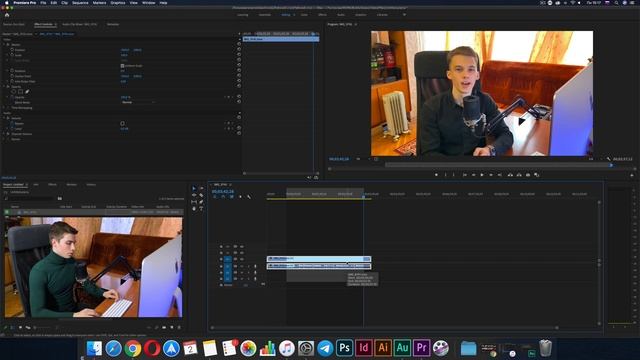Expand the Panner group

[4, 139]
